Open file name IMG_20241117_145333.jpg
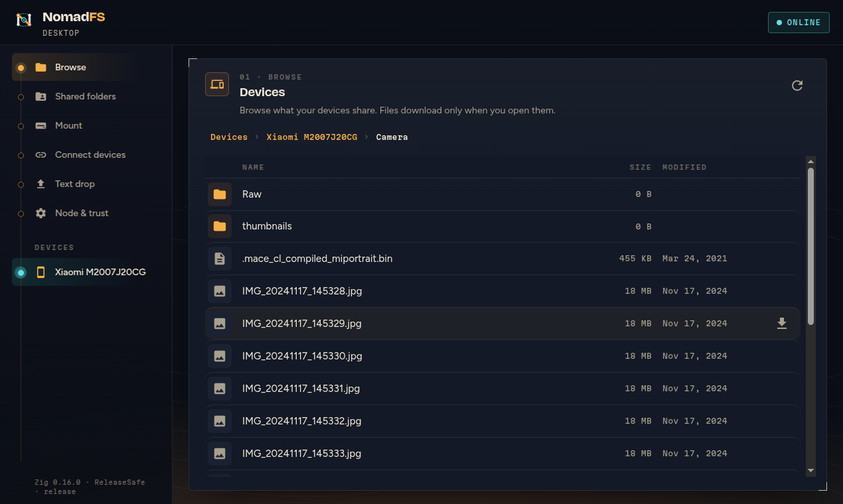The image size is (843, 504). tap(302, 453)
